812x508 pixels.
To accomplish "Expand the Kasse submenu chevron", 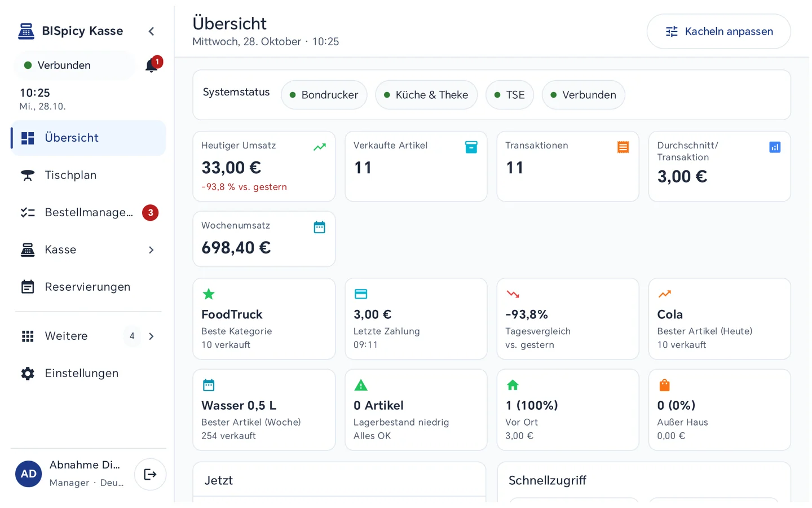I will click(151, 250).
